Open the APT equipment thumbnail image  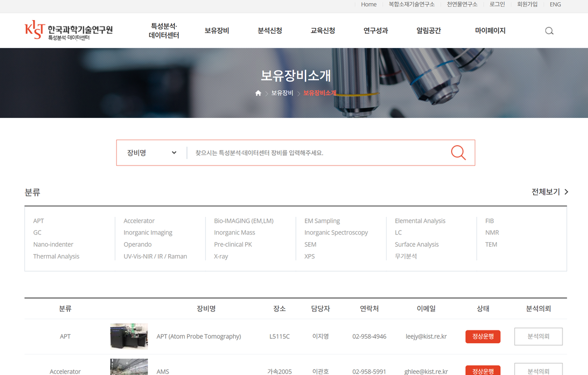(129, 336)
